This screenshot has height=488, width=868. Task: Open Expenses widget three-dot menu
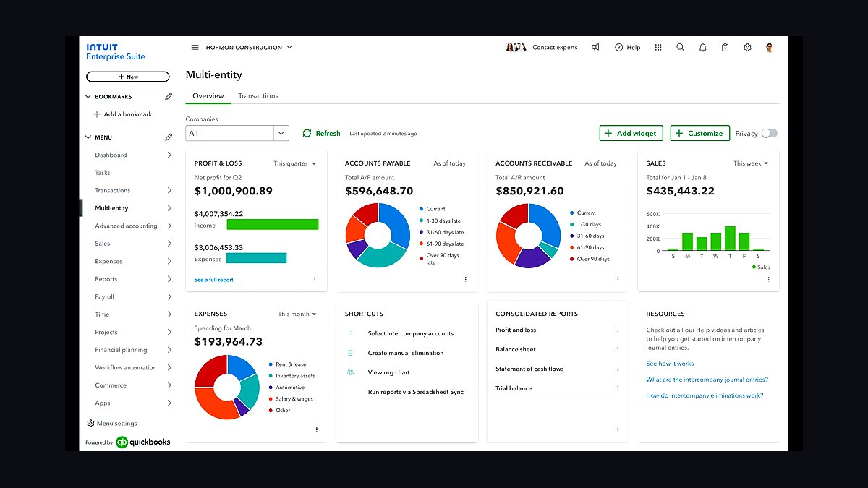click(316, 429)
